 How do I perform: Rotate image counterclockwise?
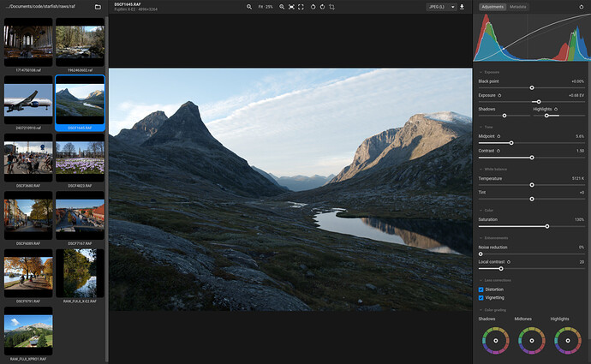313,7
